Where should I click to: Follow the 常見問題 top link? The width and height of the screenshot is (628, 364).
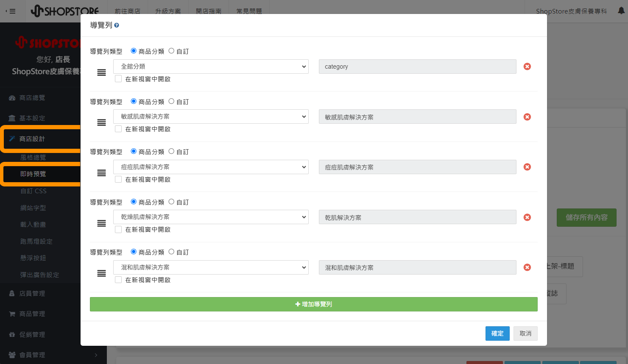point(249,11)
